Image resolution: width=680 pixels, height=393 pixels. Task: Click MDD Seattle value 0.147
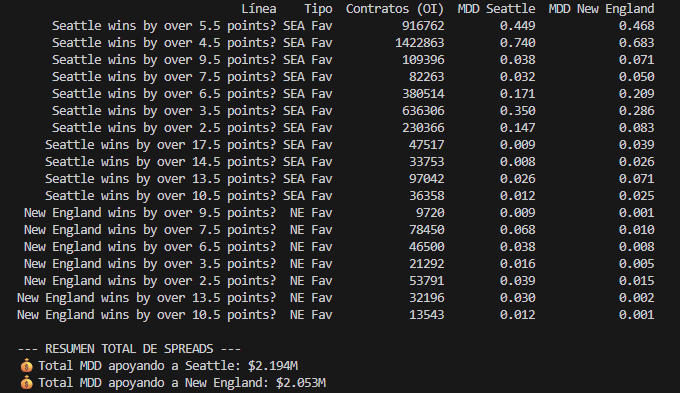coord(517,128)
